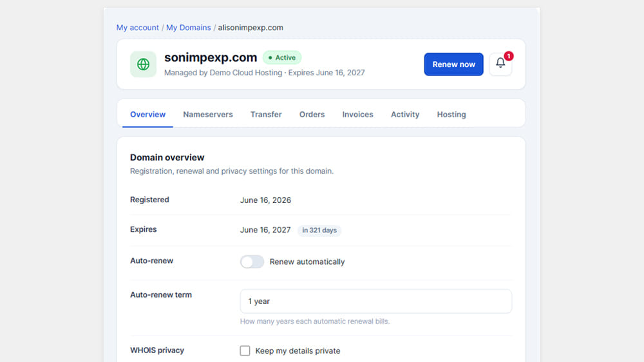Go to My account breadcrumb
644x362 pixels.
point(138,28)
